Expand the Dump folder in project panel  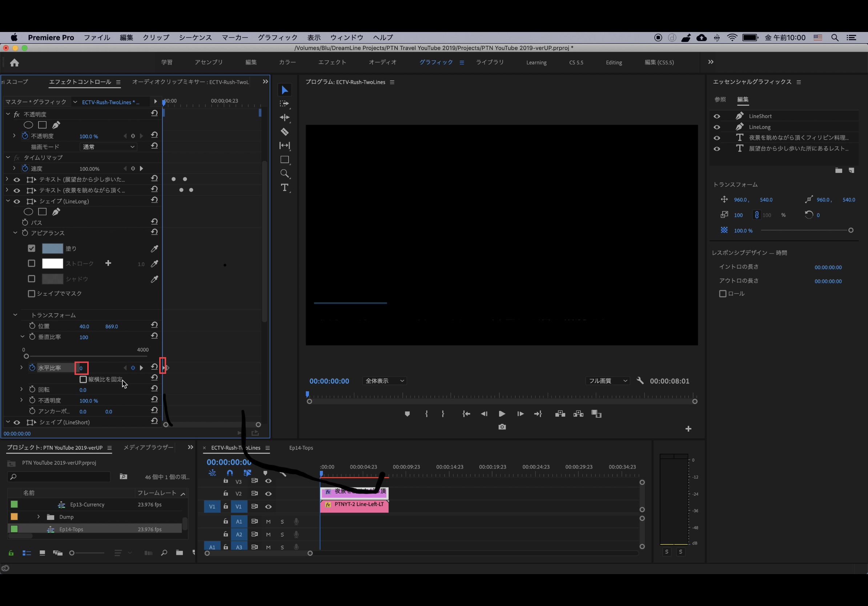click(39, 517)
